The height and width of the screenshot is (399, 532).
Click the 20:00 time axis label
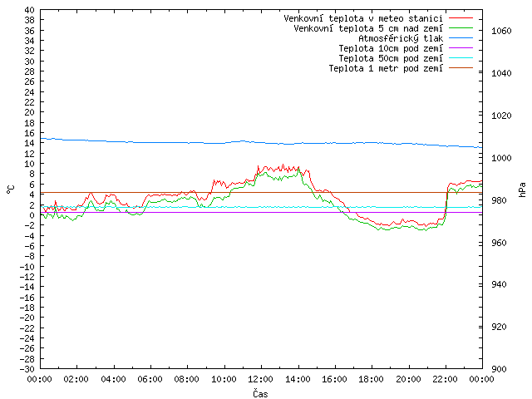click(x=408, y=379)
